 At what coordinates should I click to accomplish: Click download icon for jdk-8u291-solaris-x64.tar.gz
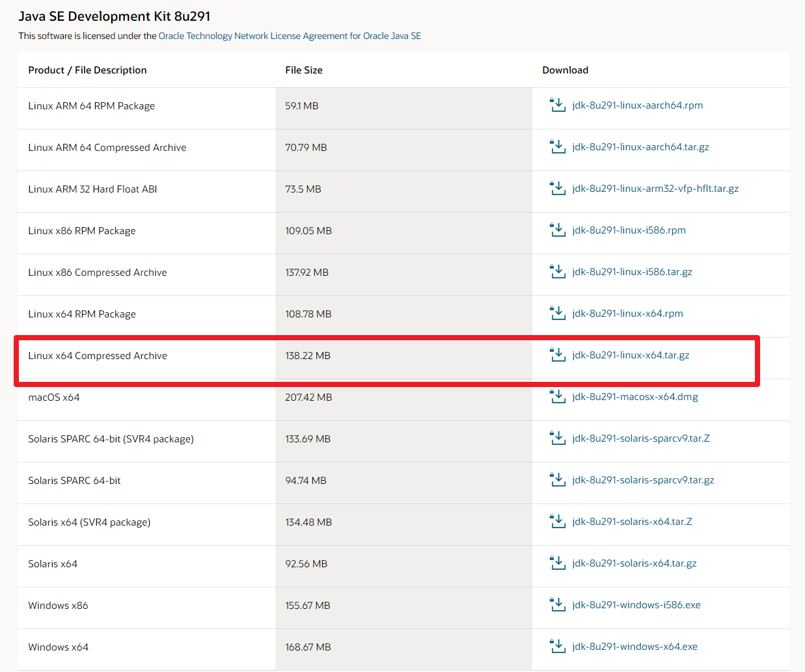click(558, 563)
